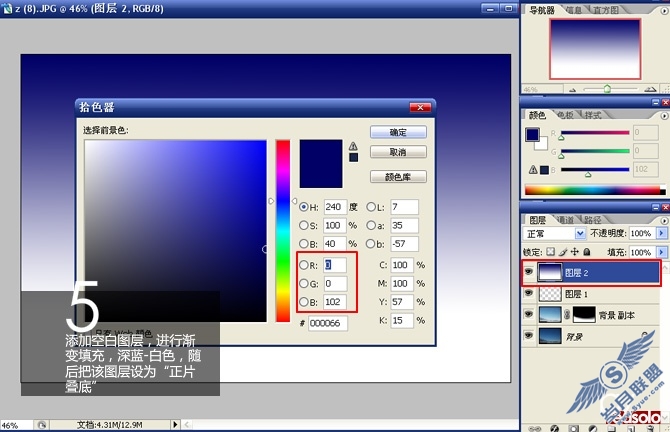Select the S saturation radio button
Screen dimensions: 670x432
(x=303, y=225)
